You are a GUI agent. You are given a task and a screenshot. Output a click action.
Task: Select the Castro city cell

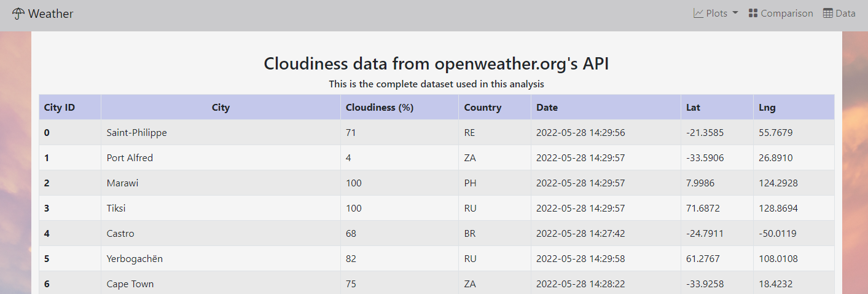[x=221, y=233]
